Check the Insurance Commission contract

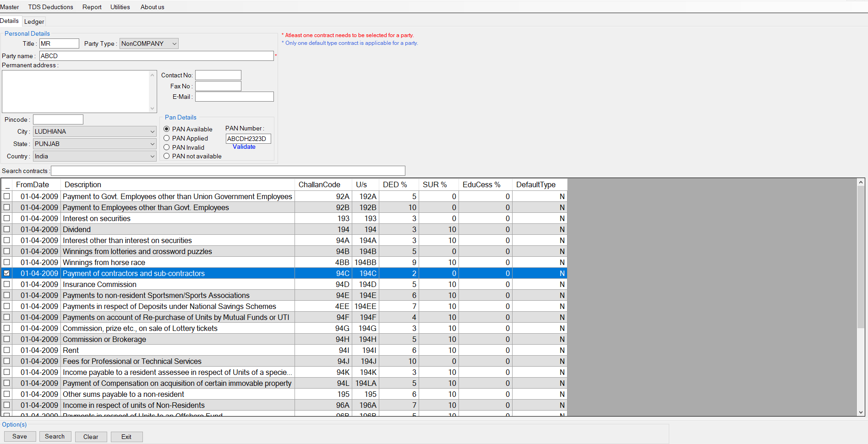pos(6,284)
